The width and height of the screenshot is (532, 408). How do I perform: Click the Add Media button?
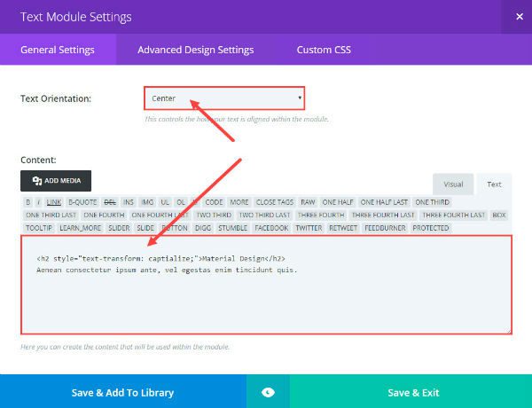(56, 181)
